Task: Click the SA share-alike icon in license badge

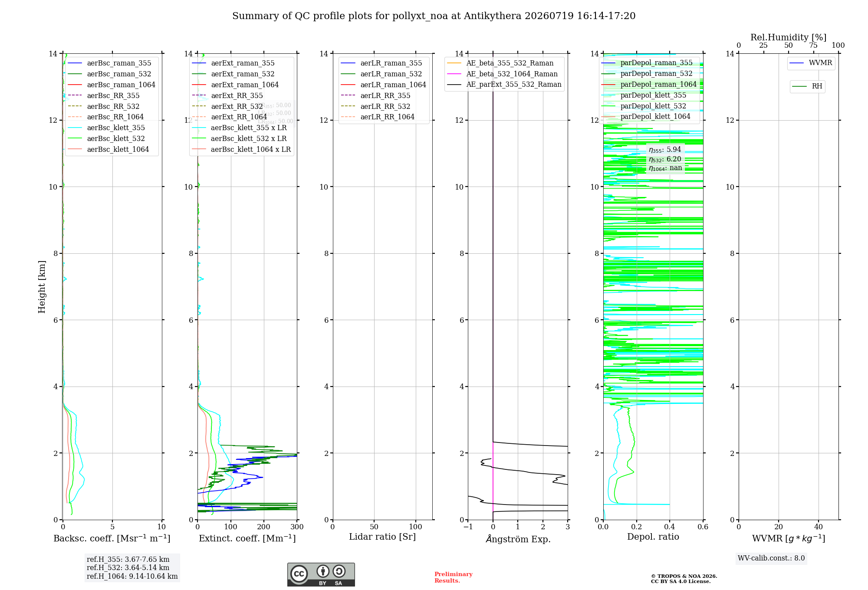Action: point(339,571)
